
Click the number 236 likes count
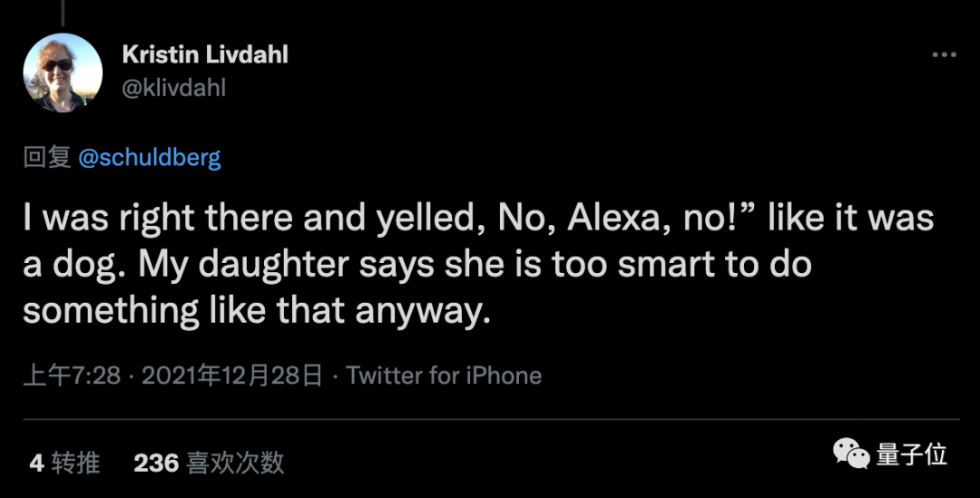(156, 464)
